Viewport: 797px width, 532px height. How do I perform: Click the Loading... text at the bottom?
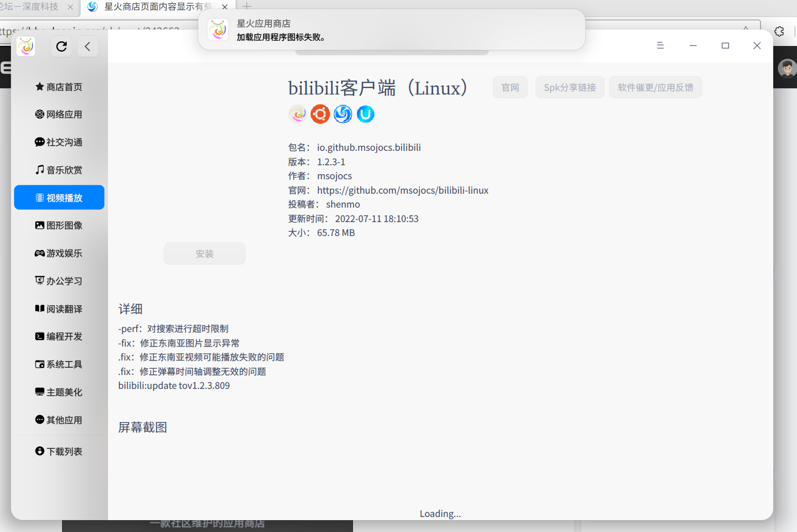click(x=440, y=513)
